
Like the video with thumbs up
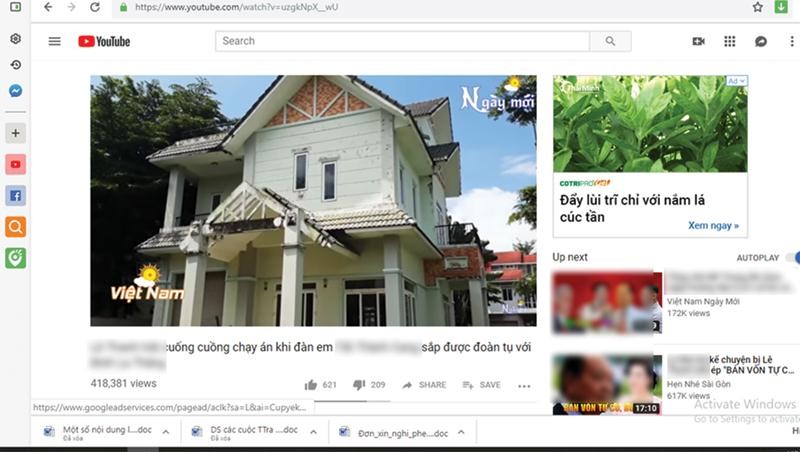coord(311,385)
